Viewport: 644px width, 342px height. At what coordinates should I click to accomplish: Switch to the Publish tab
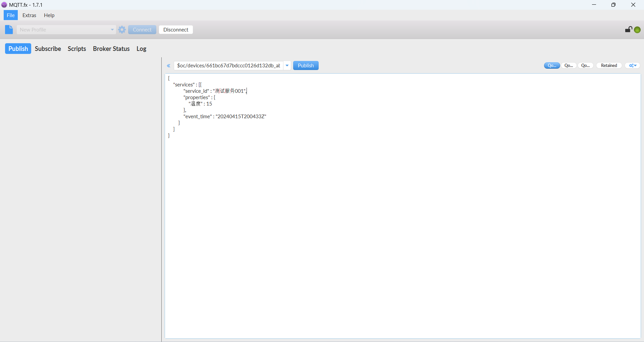point(18,49)
